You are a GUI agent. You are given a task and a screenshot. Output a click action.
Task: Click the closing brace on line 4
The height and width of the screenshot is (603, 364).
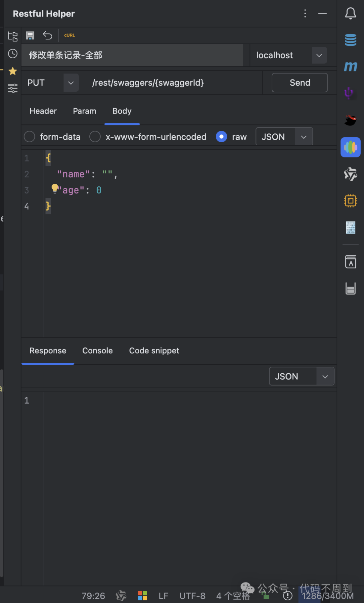click(x=48, y=206)
